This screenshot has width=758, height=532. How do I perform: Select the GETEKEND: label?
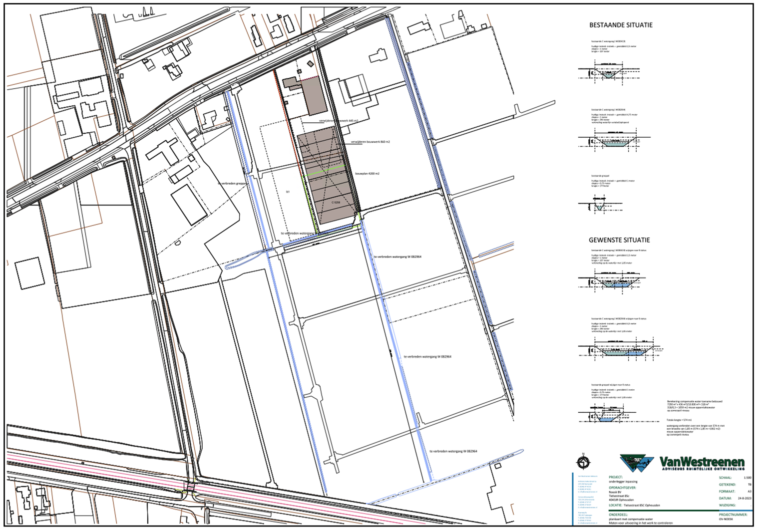tap(728, 485)
